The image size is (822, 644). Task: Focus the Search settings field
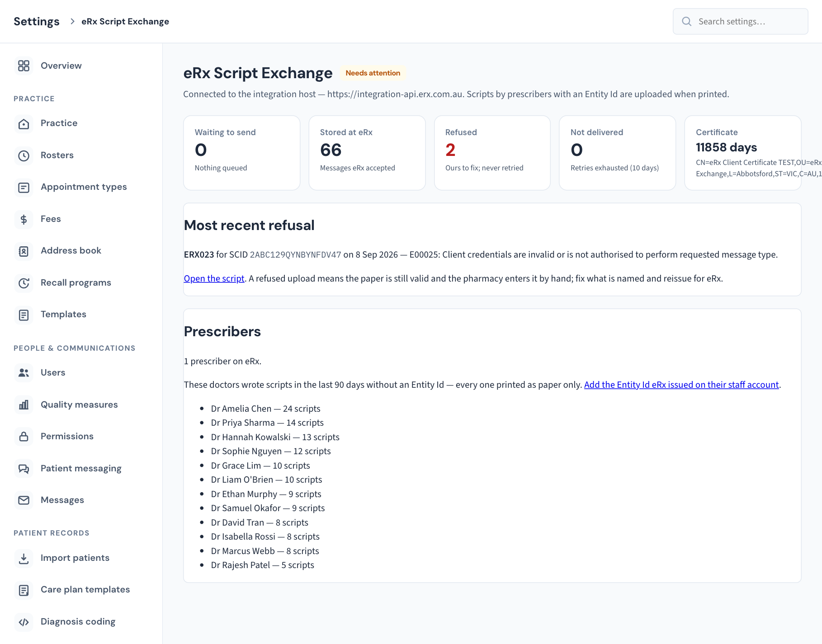[x=741, y=21]
